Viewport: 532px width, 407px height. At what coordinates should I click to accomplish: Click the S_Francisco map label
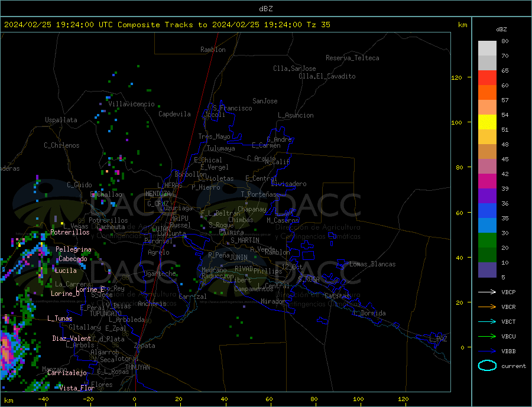point(232,108)
